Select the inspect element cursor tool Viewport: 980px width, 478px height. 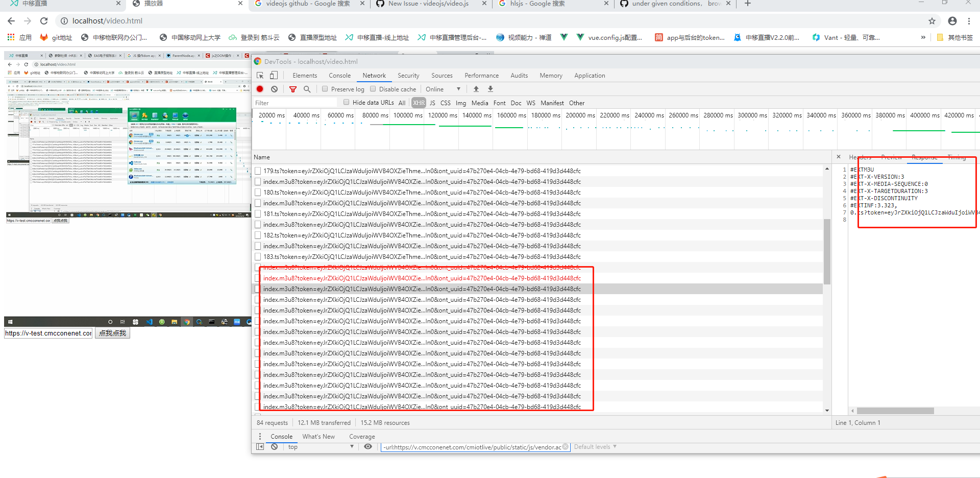coord(260,75)
